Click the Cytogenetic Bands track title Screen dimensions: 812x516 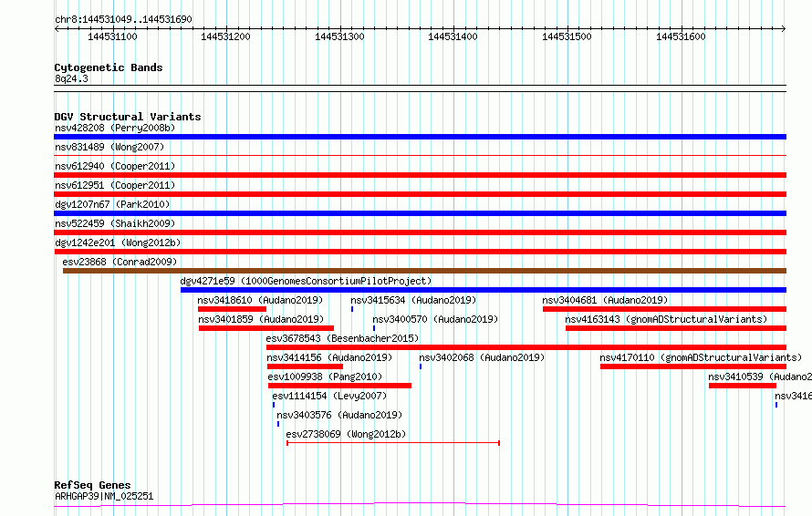(x=109, y=67)
